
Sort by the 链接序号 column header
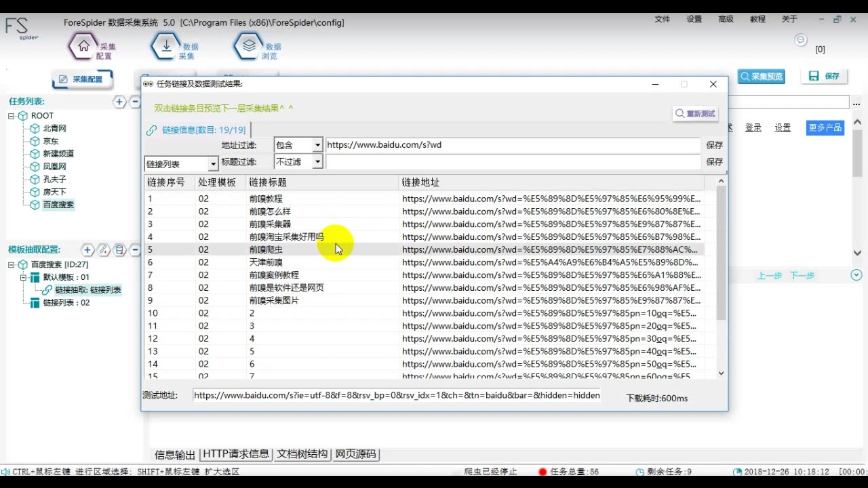(x=170, y=182)
